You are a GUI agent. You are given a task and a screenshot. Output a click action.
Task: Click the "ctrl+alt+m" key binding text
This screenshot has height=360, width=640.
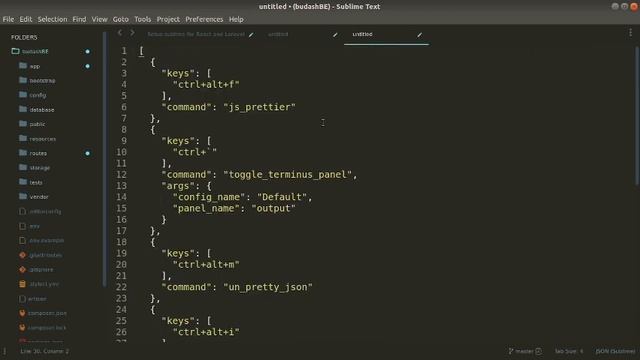coord(206,264)
